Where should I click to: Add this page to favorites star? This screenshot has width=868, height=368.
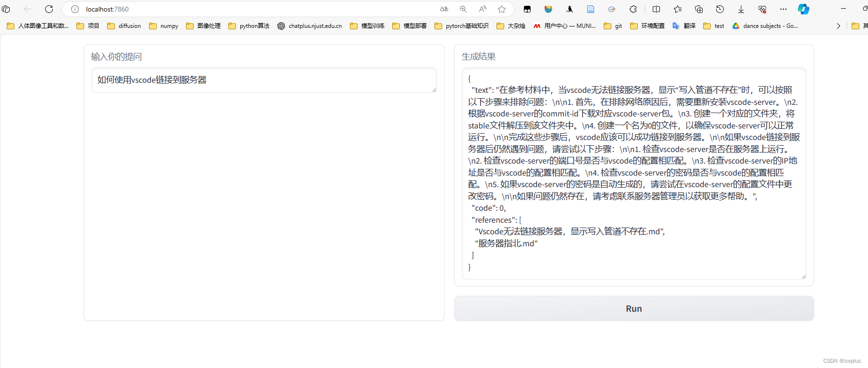(x=502, y=9)
